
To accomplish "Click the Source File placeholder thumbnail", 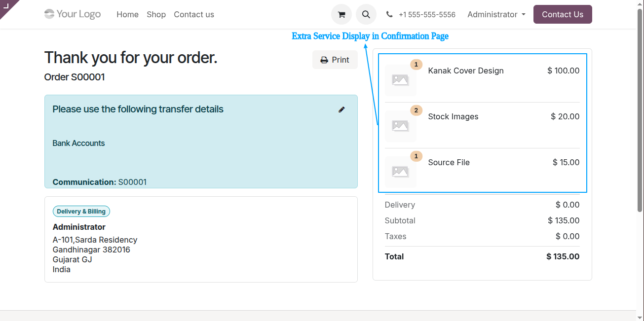I will pos(400,172).
